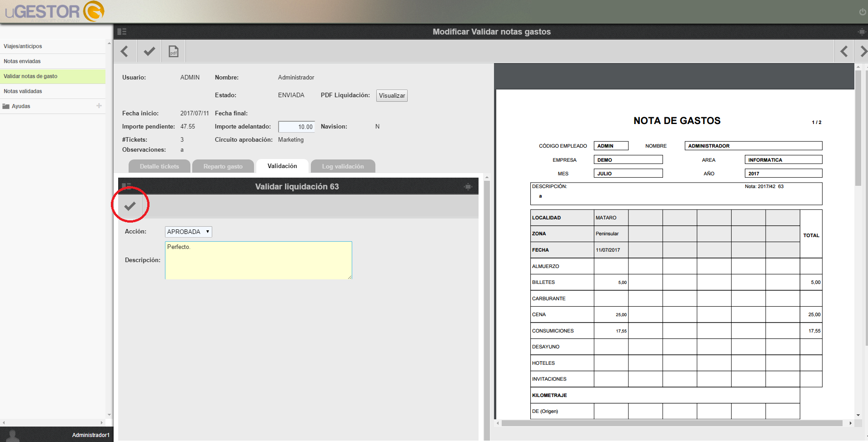
Task: Click the sidebar scroll down arrow
Action: point(109,415)
